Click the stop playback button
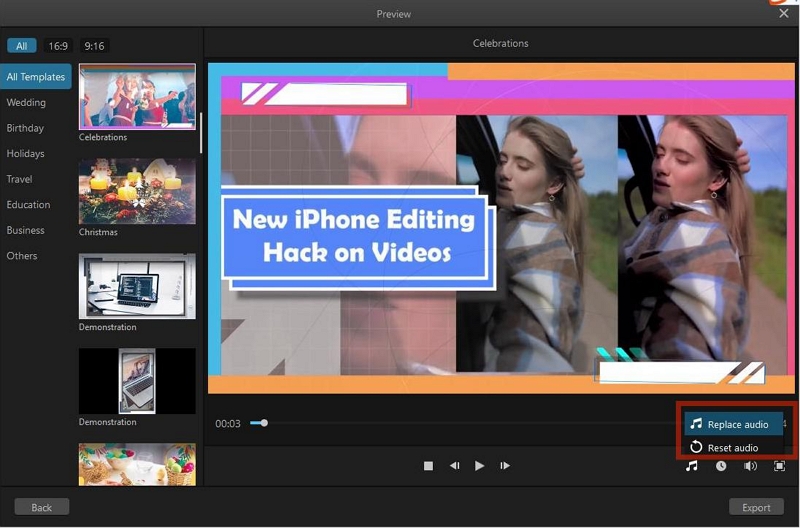This screenshot has width=800, height=528. [x=428, y=466]
